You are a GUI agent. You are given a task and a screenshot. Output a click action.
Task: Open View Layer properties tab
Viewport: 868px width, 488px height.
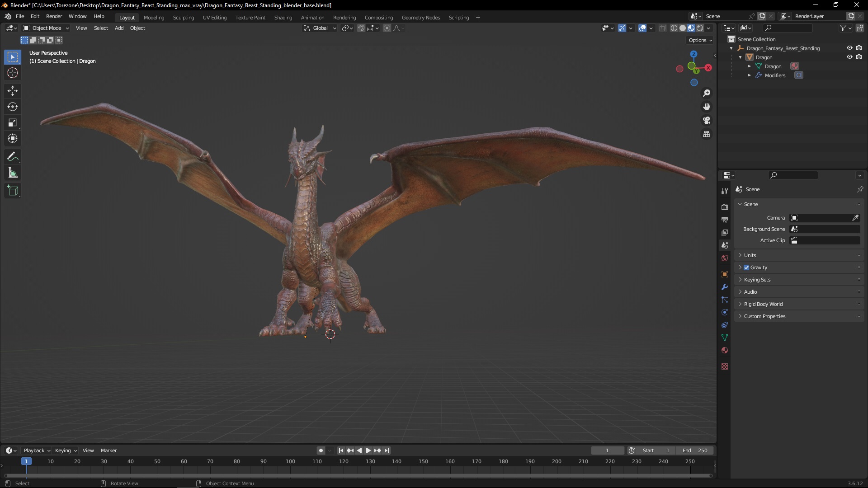(725, 232)
